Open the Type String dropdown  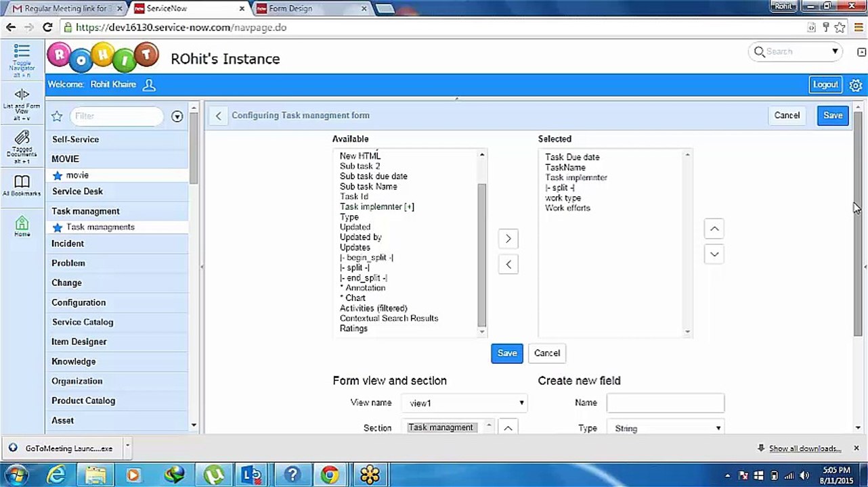pyautogui.click(x=666, y=428)
